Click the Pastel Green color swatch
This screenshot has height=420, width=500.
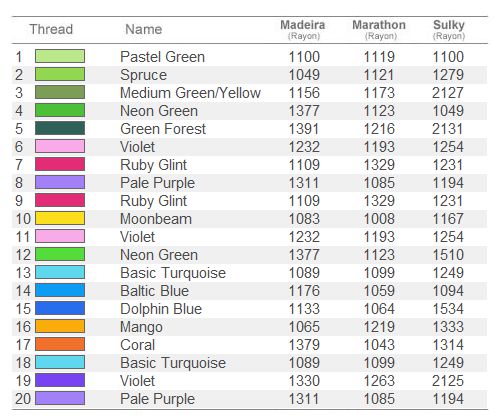[60, 56]
